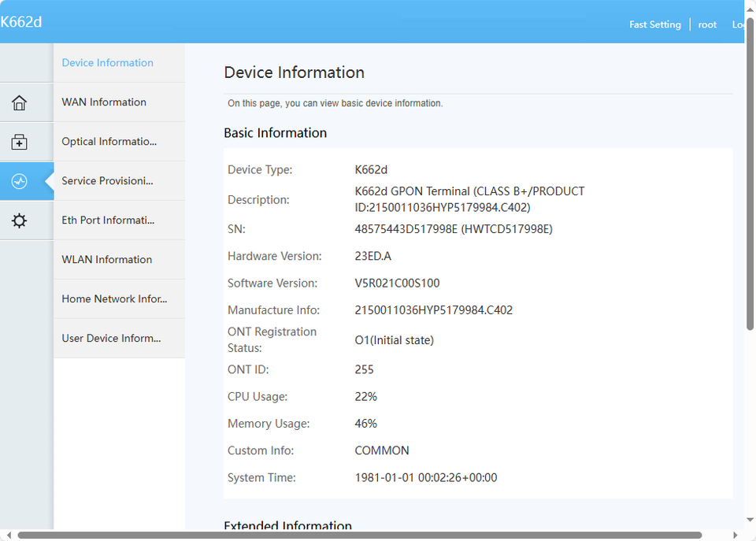This screenshot has height=541, width=756.
Task: Click the Fast Setting link
Action: point(654,24)
